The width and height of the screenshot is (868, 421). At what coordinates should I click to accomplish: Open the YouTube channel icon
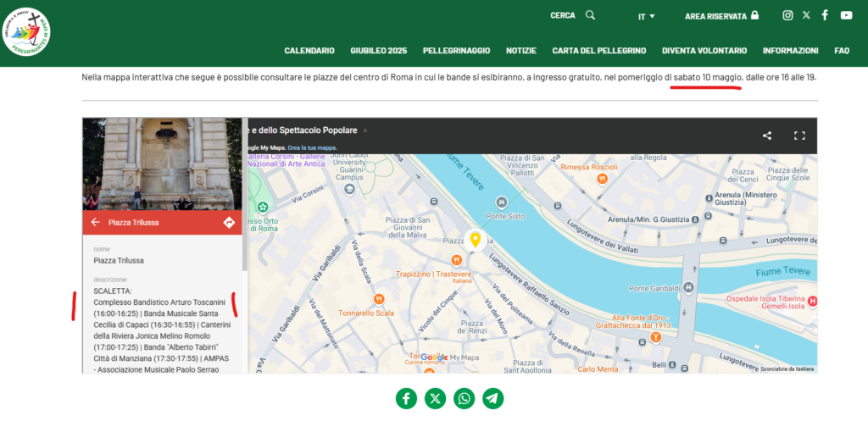tap(847, 15)
